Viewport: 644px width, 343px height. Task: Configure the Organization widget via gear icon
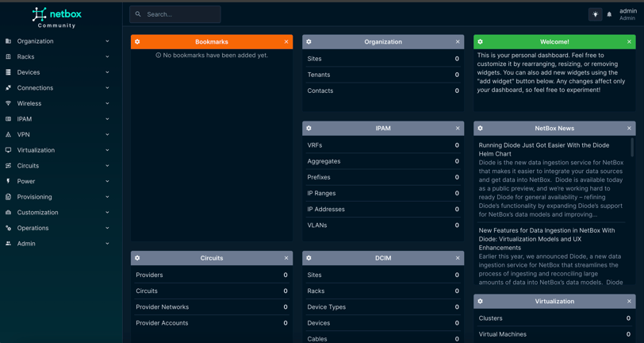tap(309, 41)
